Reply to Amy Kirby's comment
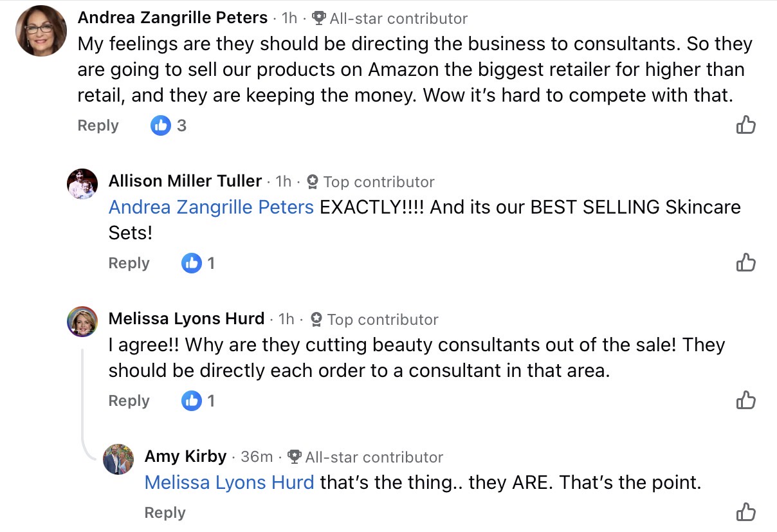The width and height of the screenshot is (777, 532). tap(165, 513)
